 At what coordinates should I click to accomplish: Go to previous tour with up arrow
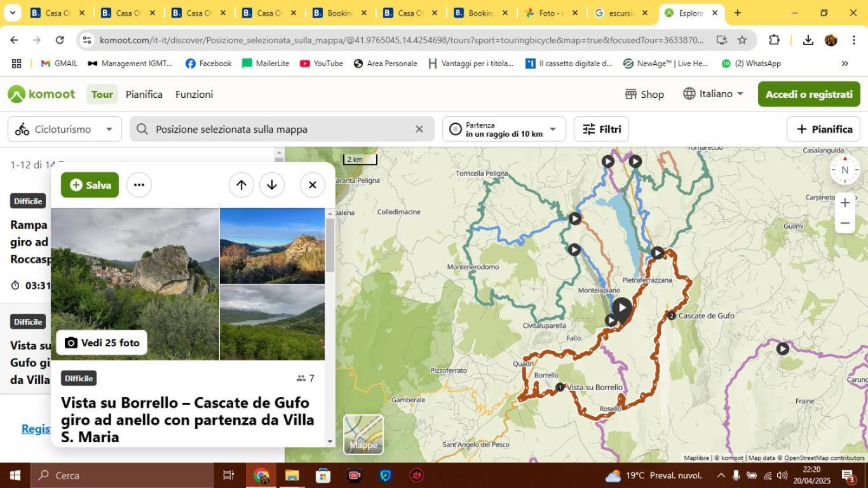[x=241, y=185]
